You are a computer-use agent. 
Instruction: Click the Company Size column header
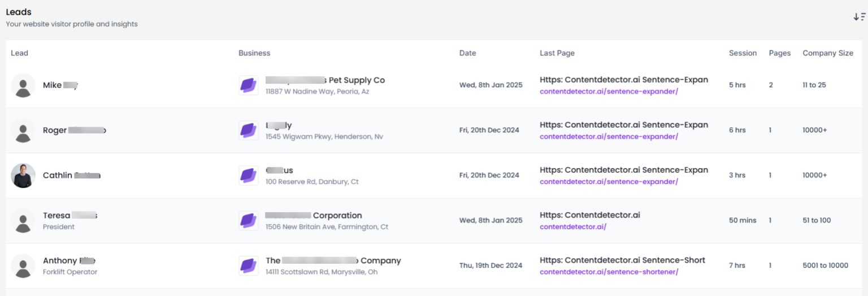(x=827, y=53)
